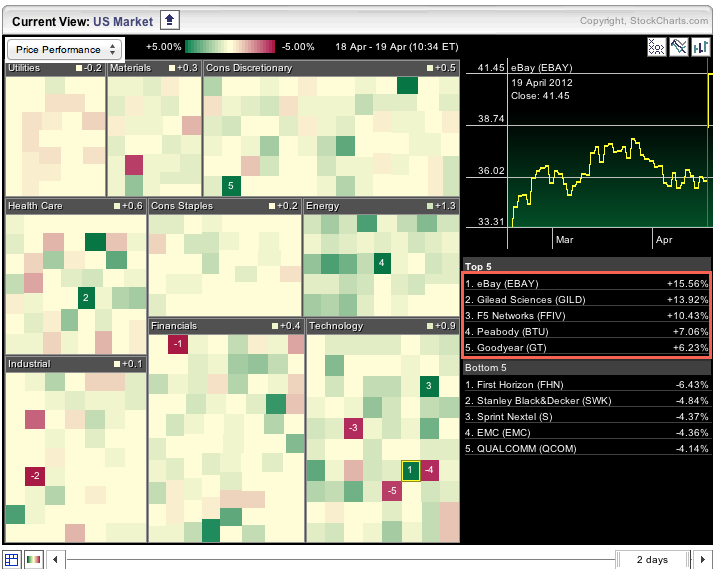Click the Top 5 section header
Screen dimensions: 716x569
point(587,266)
